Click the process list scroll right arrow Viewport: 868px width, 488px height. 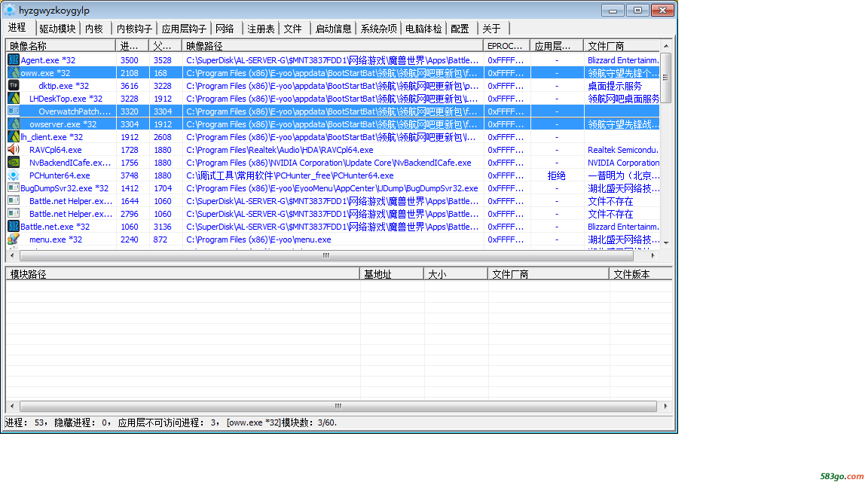653,255
